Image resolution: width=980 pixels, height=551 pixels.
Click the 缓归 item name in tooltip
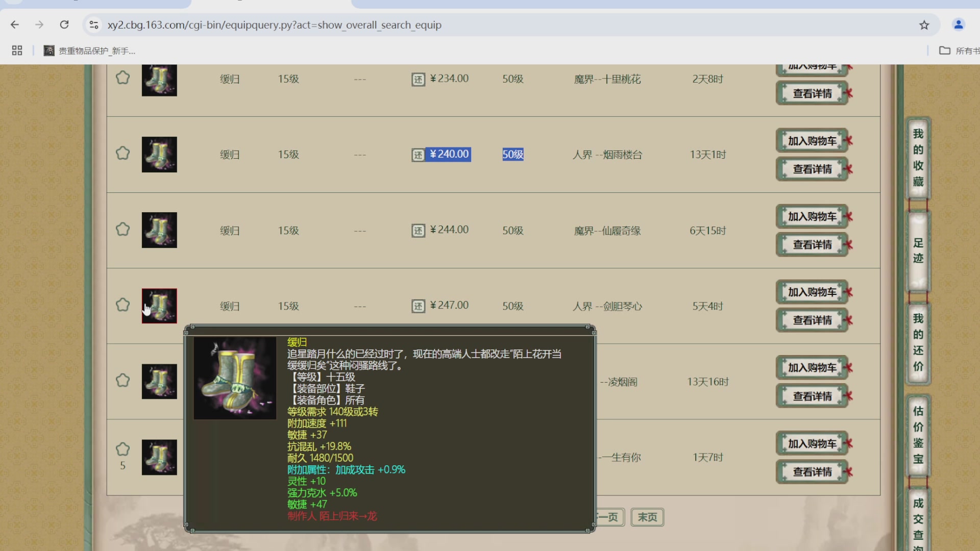(x=297, y=342)
